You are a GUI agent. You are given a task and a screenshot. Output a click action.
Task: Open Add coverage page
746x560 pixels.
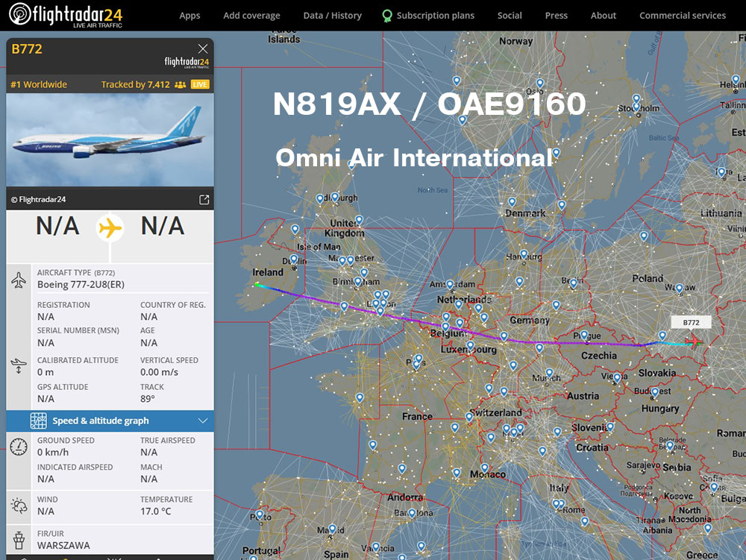251,16
